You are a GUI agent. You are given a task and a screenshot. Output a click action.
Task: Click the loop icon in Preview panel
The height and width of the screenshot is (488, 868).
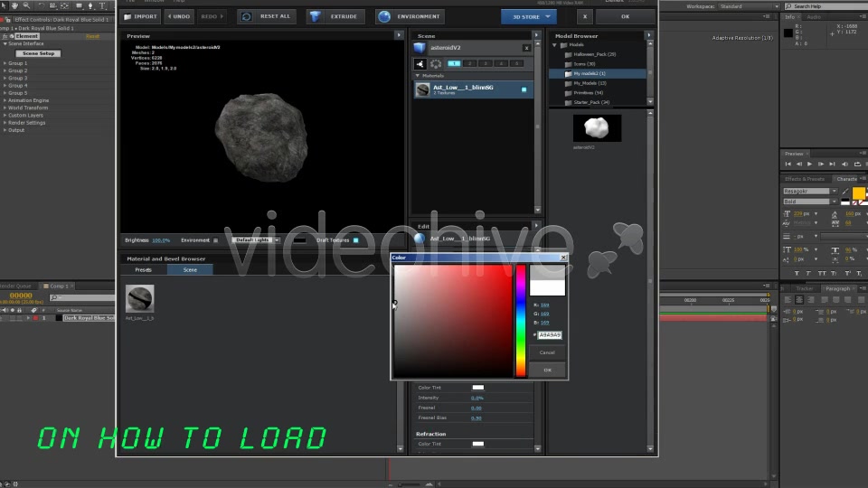pyautogui.click(x=857, y=164)
